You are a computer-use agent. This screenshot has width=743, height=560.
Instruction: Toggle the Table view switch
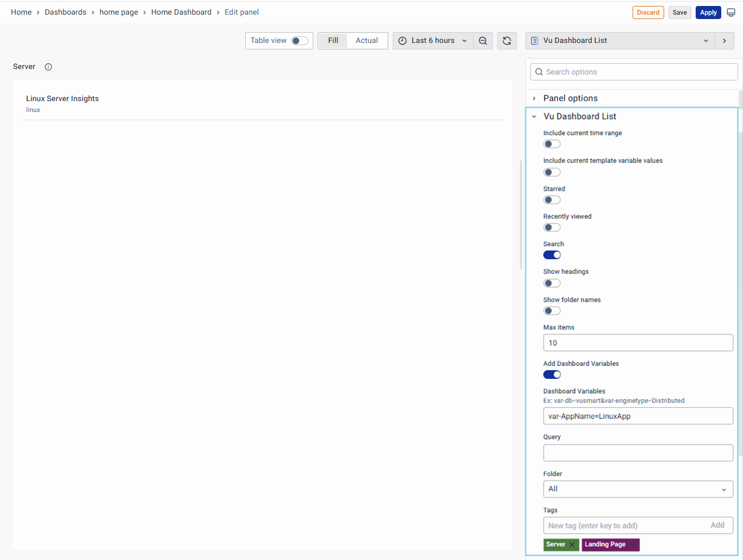pos(298,40)
